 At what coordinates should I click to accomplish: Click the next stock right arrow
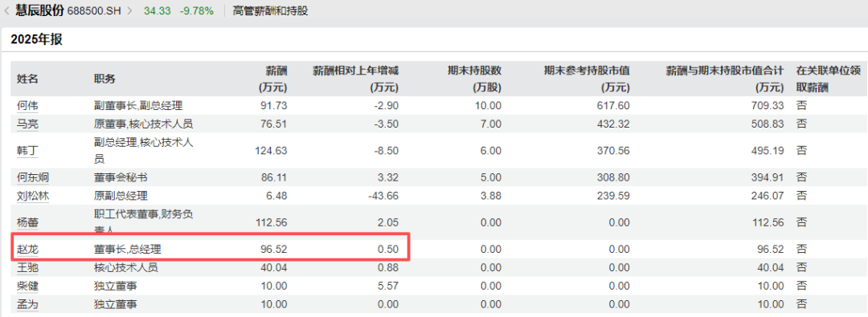pyautogui.click(x=129, y=10)
